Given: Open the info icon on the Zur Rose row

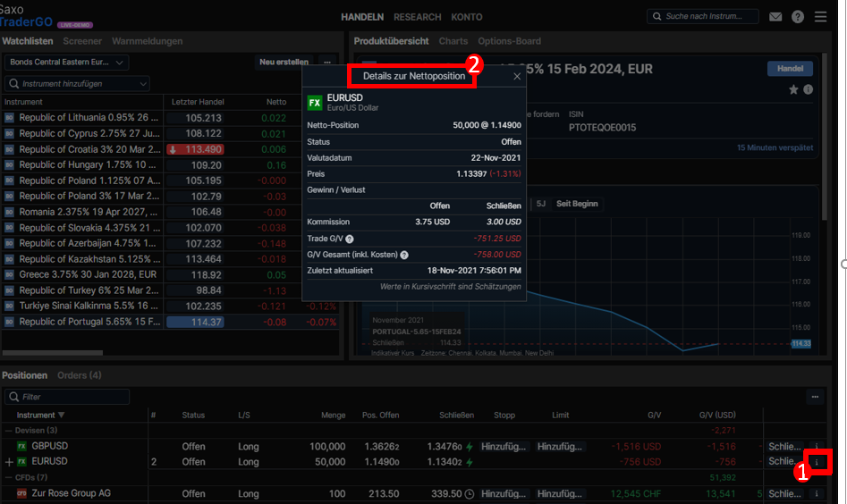Looking at the screenshot, I should (x=817, y=494).
